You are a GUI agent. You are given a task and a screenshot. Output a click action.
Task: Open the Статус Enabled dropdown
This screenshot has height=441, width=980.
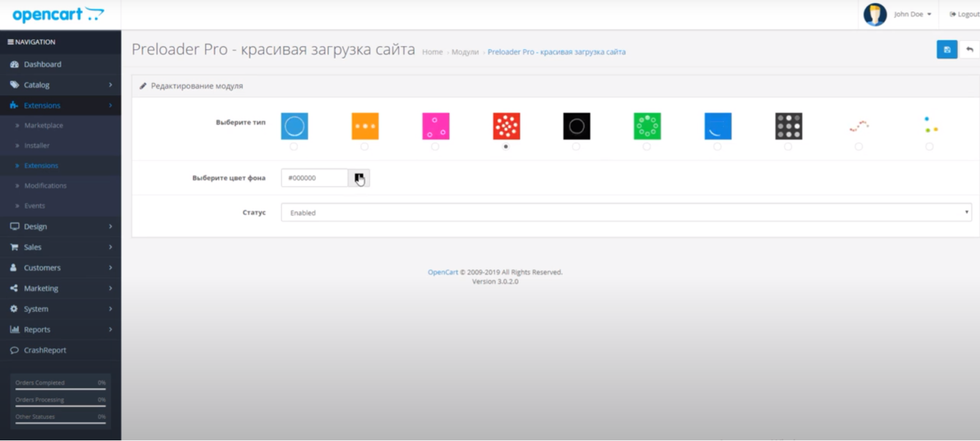click(626, 213)
